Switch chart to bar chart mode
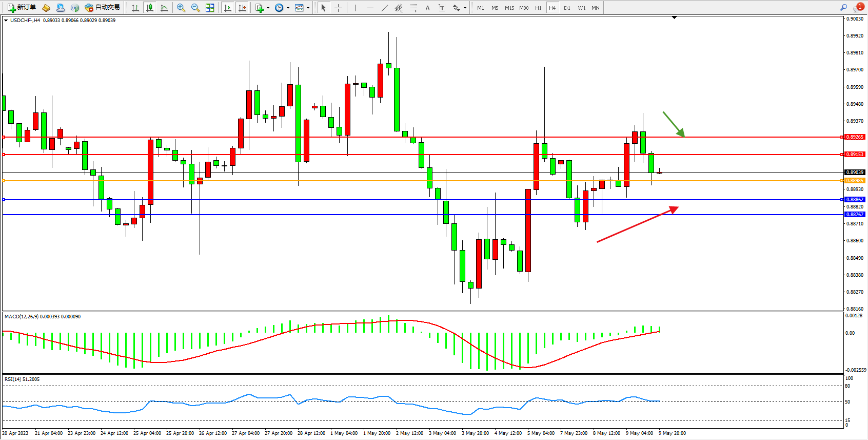The image size is (868, 440). click(135, 8)
